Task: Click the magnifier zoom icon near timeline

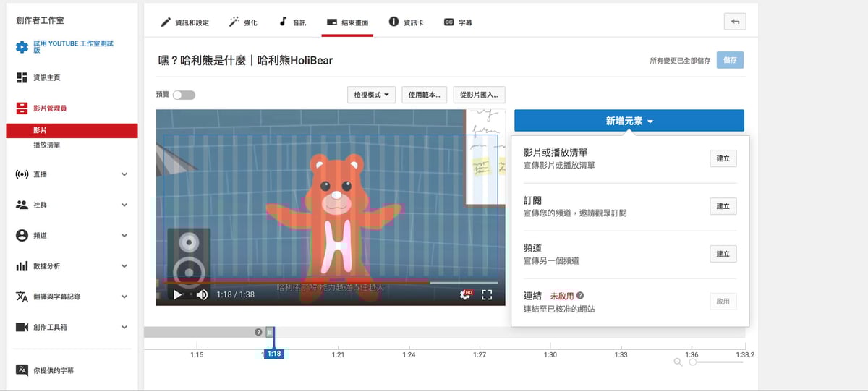Action: click(678, 362)
